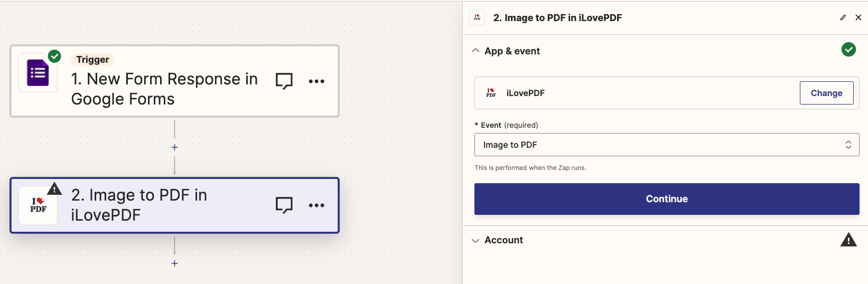The image size is (868, 284).
Task: Click the Account section warning icon
Action: pyautogui.click(x=848, y=240)
